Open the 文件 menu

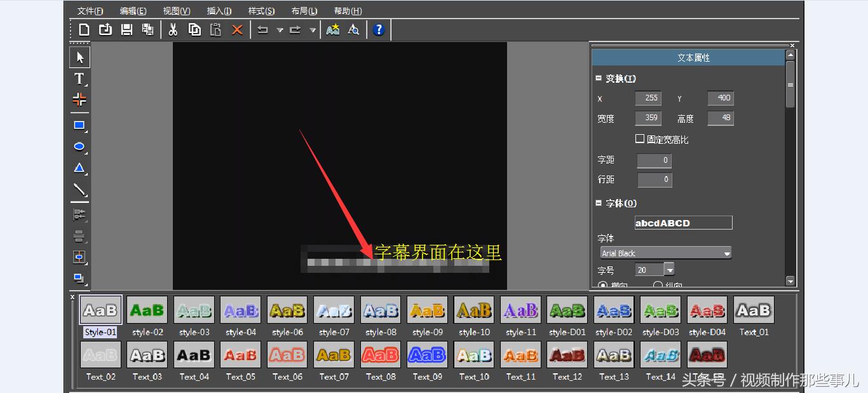(x=90, y=10)
